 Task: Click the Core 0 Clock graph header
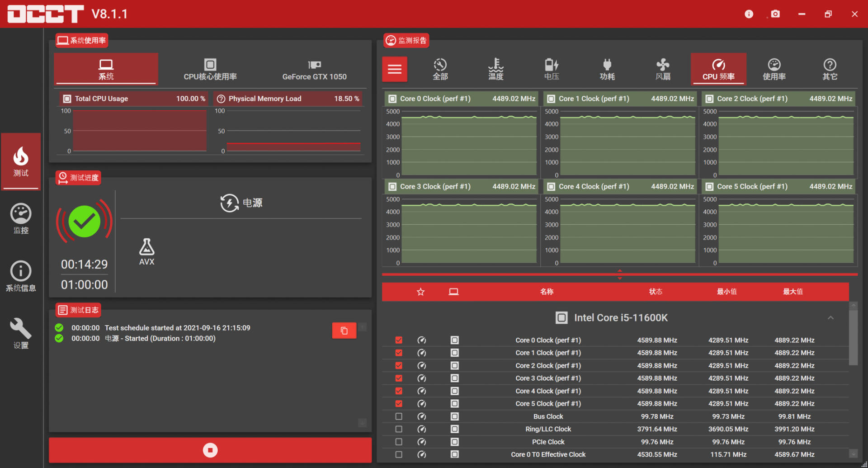[462, 99]
